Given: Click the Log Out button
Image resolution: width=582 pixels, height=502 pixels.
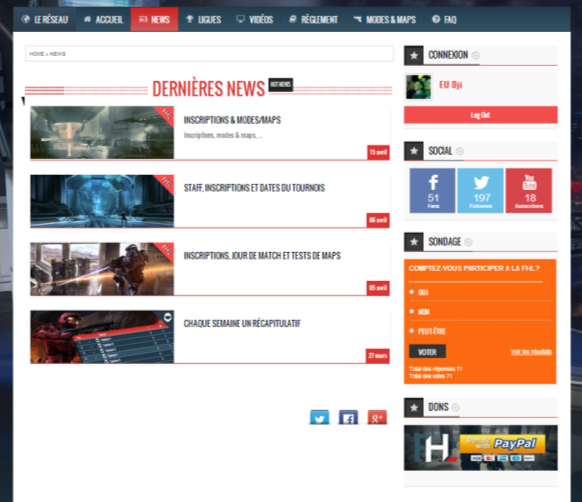Looking at the screenshot, I should (x=481, y=115).
